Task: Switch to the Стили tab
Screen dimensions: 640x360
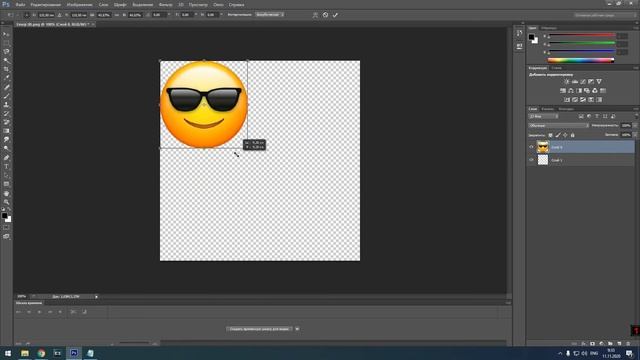Action: 557,68
